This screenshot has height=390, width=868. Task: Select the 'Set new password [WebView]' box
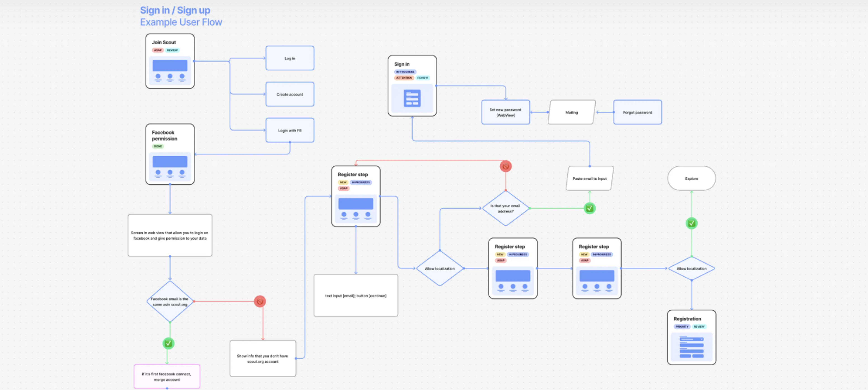click(x=505, y=112)
